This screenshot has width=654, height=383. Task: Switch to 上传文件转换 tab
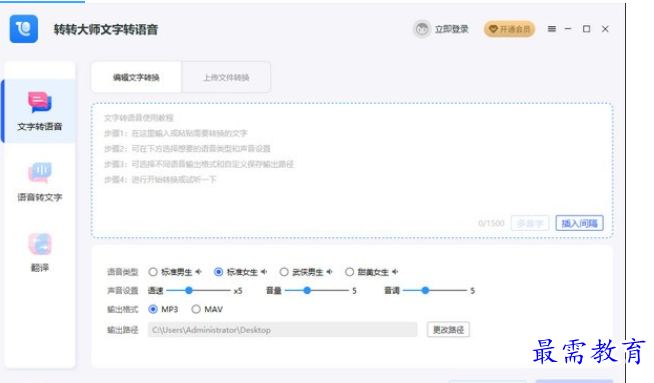(x=226, y=77)
